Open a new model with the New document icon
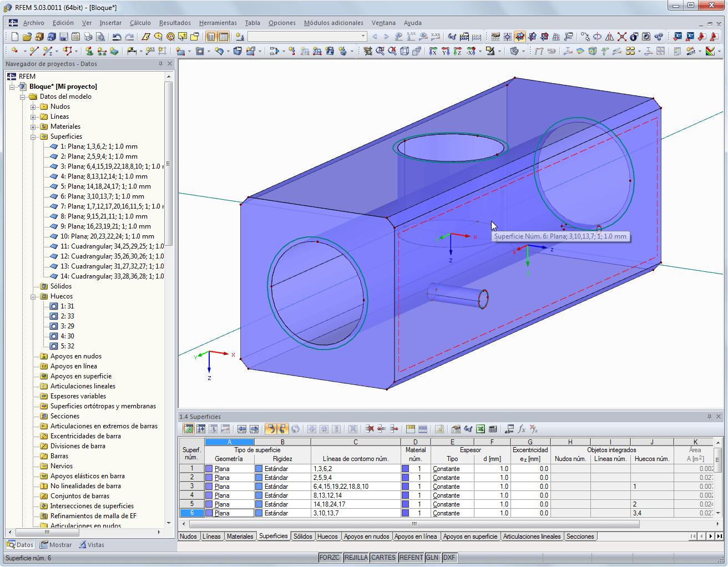This screenshot has width=728, height=567. tap(14, 37)
